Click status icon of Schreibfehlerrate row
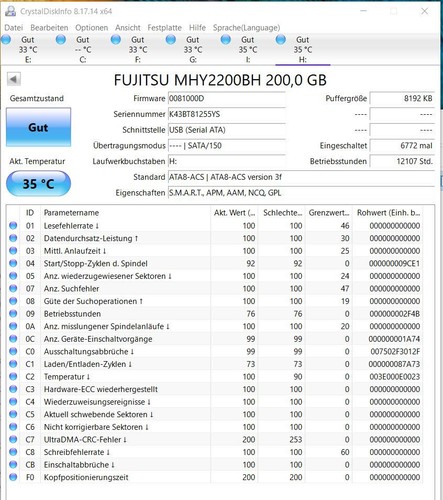443x500 pixels. [13, 452]
